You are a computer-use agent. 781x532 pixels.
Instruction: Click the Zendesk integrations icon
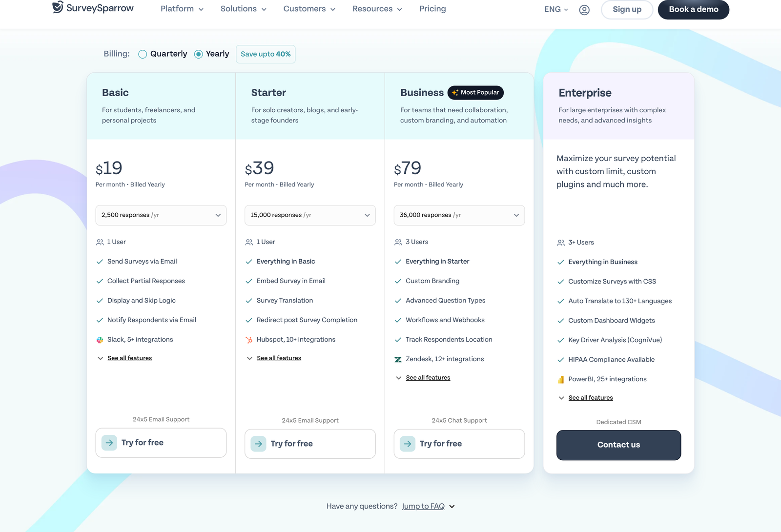(x=398, y=359)
